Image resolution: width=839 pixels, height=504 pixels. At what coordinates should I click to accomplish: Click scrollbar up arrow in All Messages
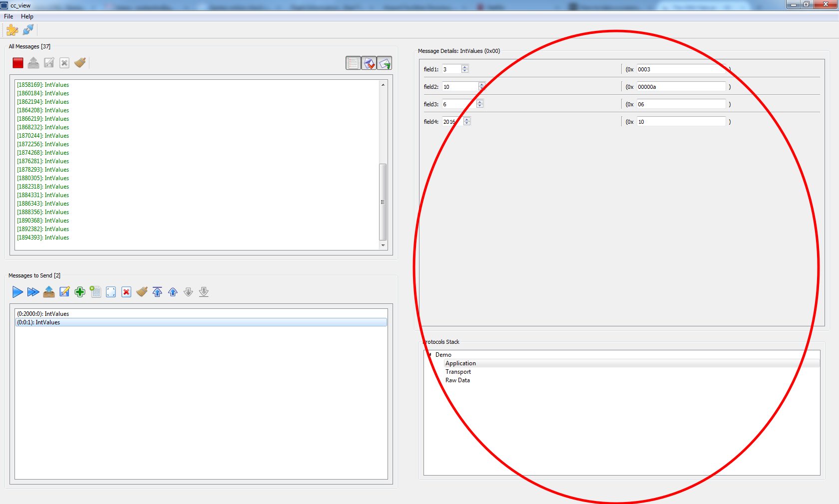(383, 85)
